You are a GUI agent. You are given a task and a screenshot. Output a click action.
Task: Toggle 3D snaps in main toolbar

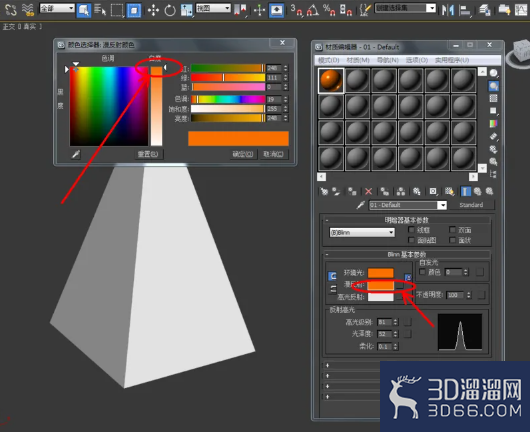(x=296, y=10)
